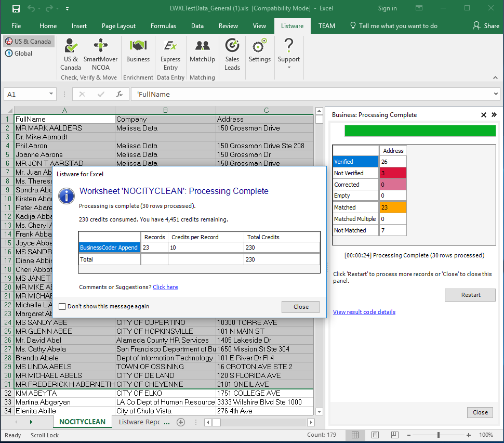
Task: Adjust the zoom slider in status bar
Action: [439, 435]
